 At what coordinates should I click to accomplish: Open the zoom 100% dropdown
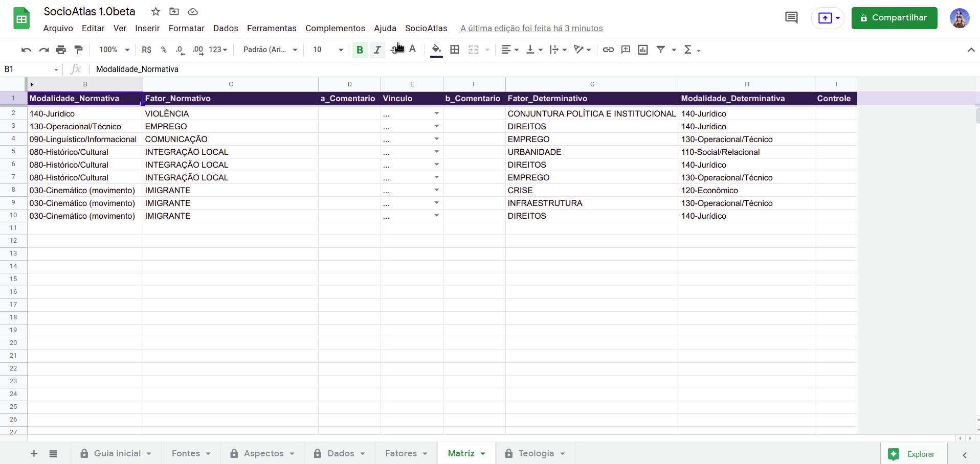pos(115,50)
